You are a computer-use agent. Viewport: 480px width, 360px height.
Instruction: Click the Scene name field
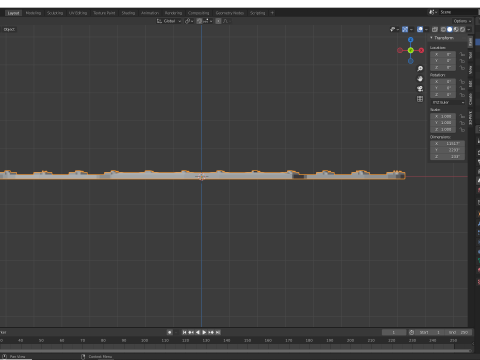click(x=458, y=12)
